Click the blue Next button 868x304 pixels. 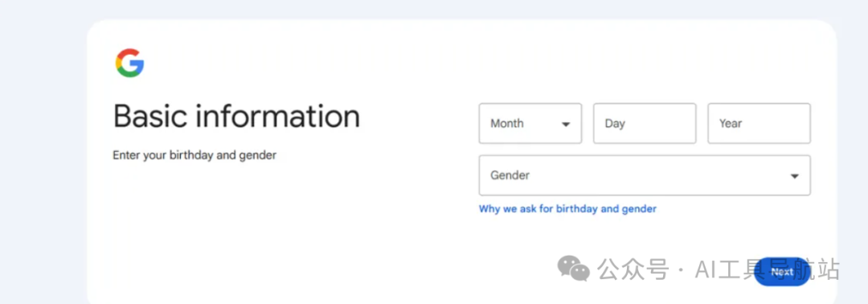[x=782, y=271]
